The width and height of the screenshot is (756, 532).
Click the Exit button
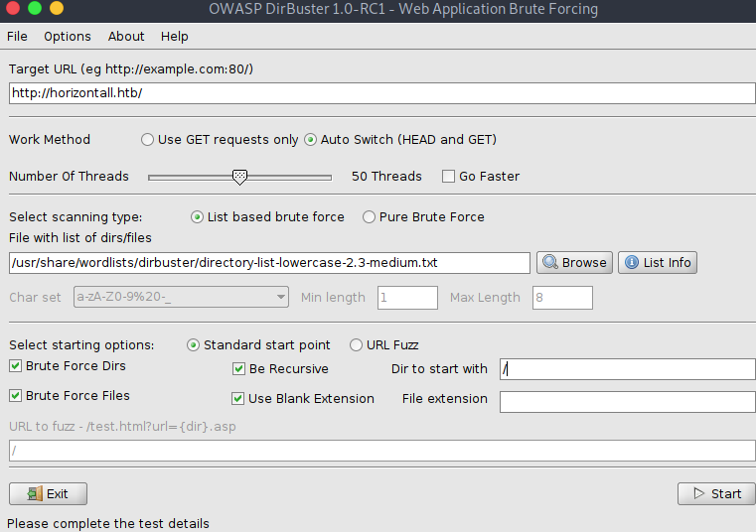pyautogui.click(x=49, y=494)
